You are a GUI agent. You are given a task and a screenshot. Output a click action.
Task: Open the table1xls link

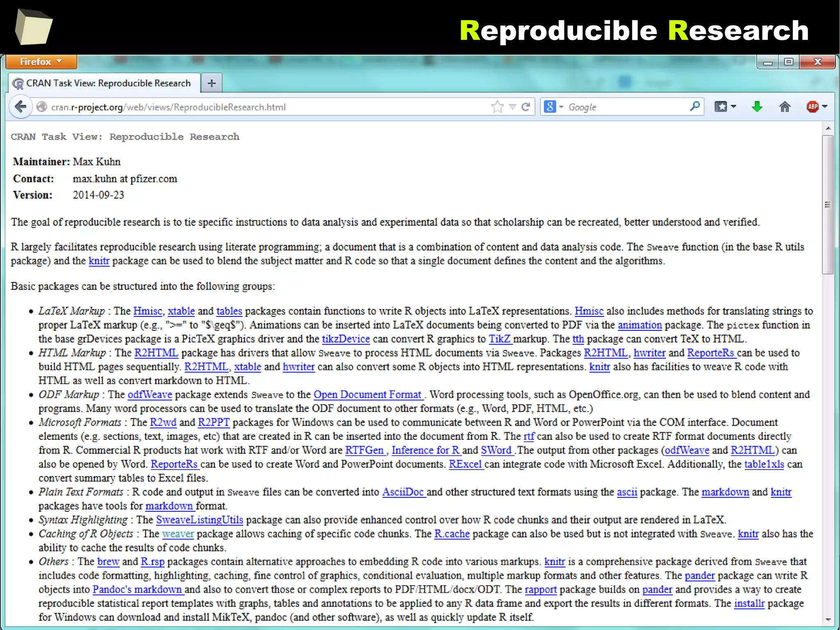pos(764,465)
